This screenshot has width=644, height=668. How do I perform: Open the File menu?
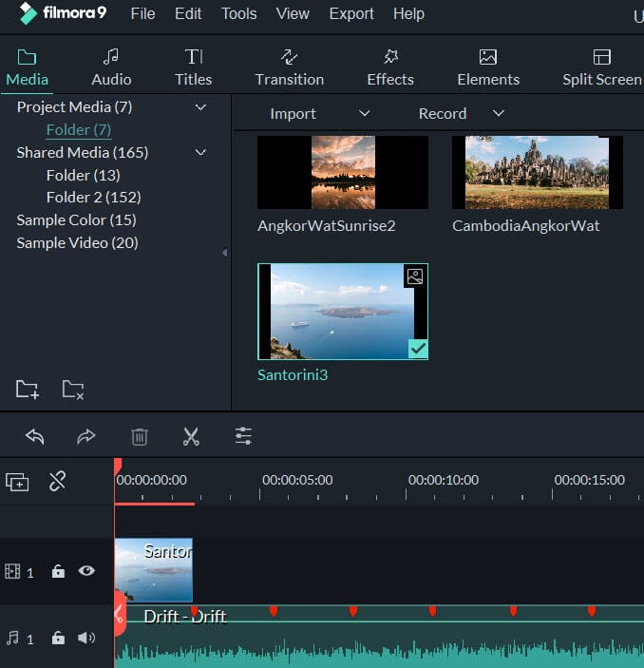pos(142,14)
